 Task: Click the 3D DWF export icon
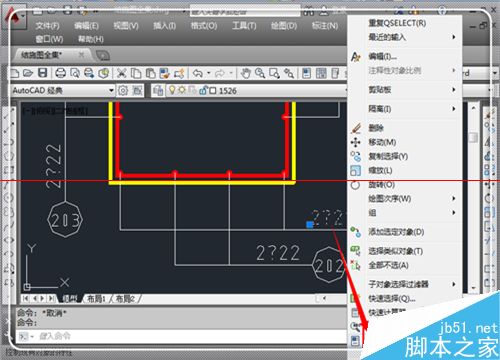104,73
